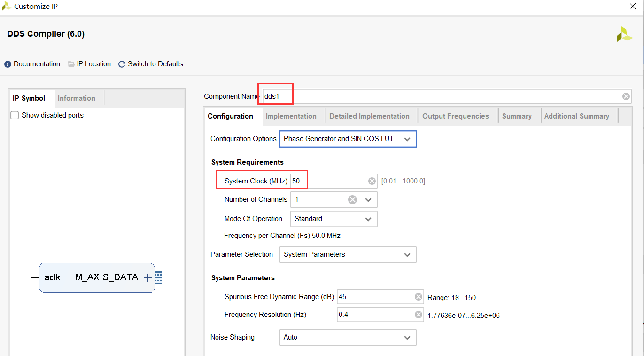Click the System Requirements section heading
Image resolution: width=644 pixels, height=356 pixels.
click(248, 162)
